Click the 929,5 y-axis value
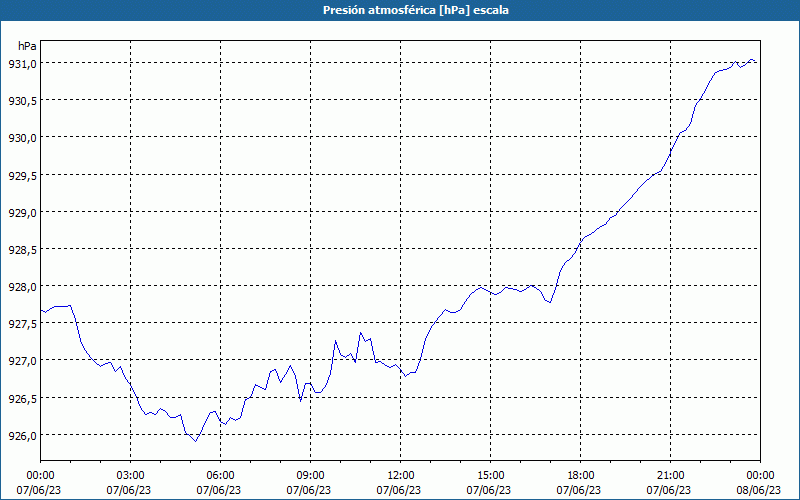The height and width of the screenshot is (500, 800). click(x=22, y=175)
